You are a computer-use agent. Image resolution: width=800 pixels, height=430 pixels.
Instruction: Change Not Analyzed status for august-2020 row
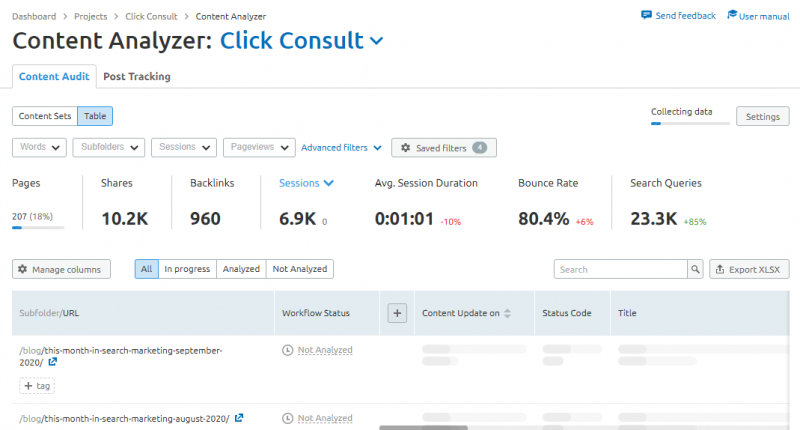pyautogui.click(x=325, y=418)
